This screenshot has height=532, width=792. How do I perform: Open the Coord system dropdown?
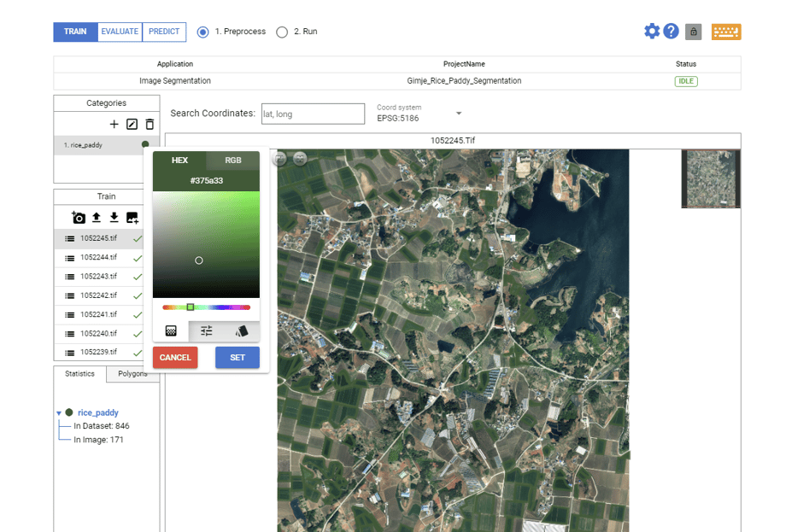click(458, 114)
